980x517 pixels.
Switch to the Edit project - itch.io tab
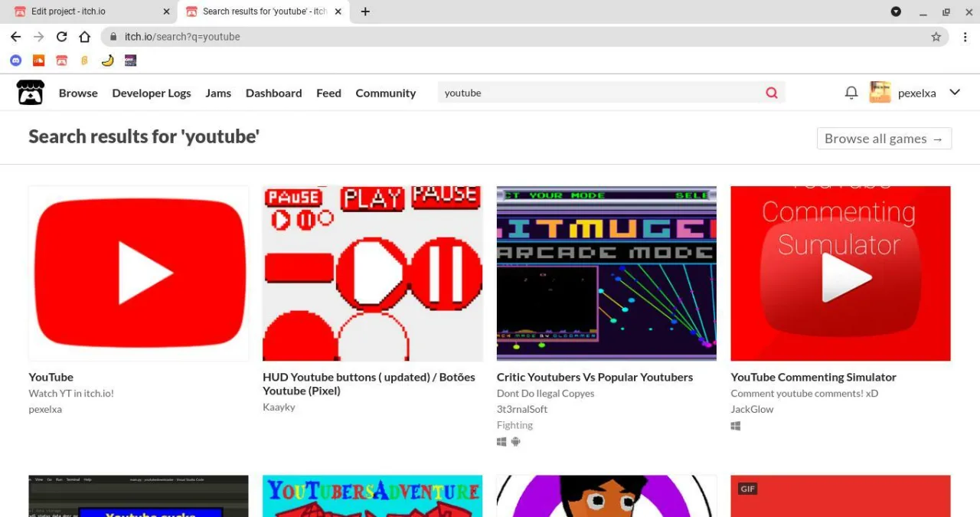click(91, 11)
